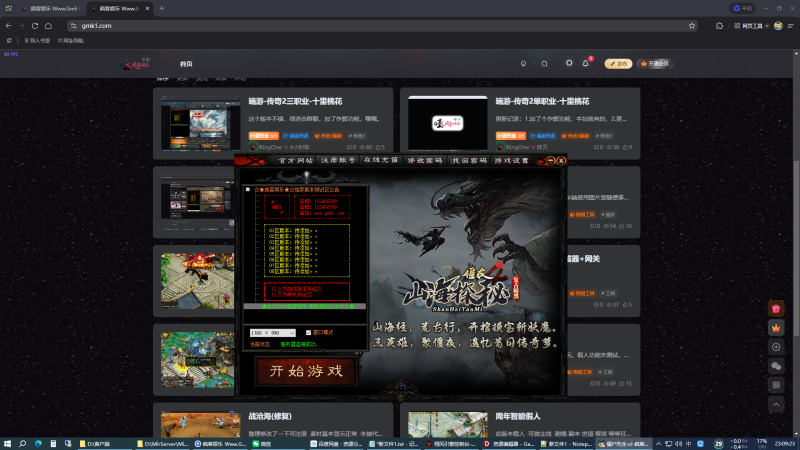The width and height of the screenshot is (800, 450).
Task: Reload the gmk1.com page
Action: pyautogui.click(x=35, y=26)
